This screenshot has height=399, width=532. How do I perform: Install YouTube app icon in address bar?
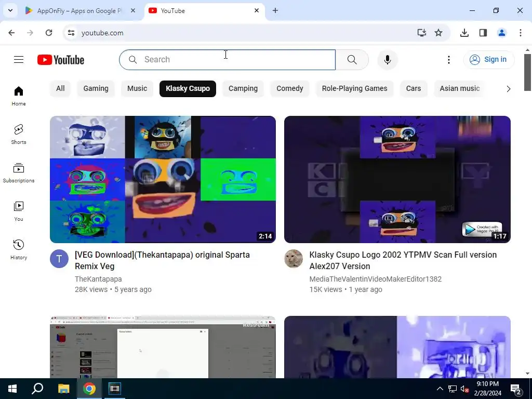421,33
